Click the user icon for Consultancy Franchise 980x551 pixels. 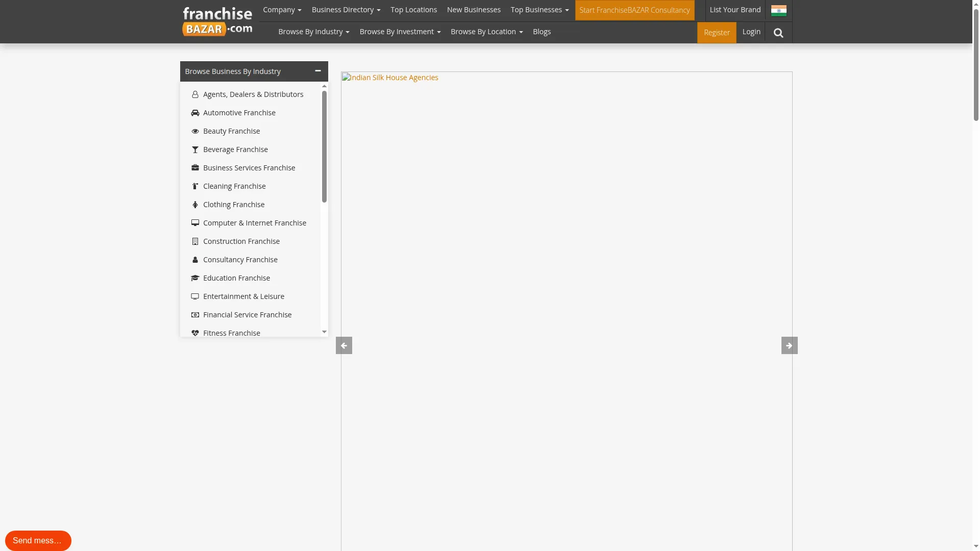(x=195, y=260)
